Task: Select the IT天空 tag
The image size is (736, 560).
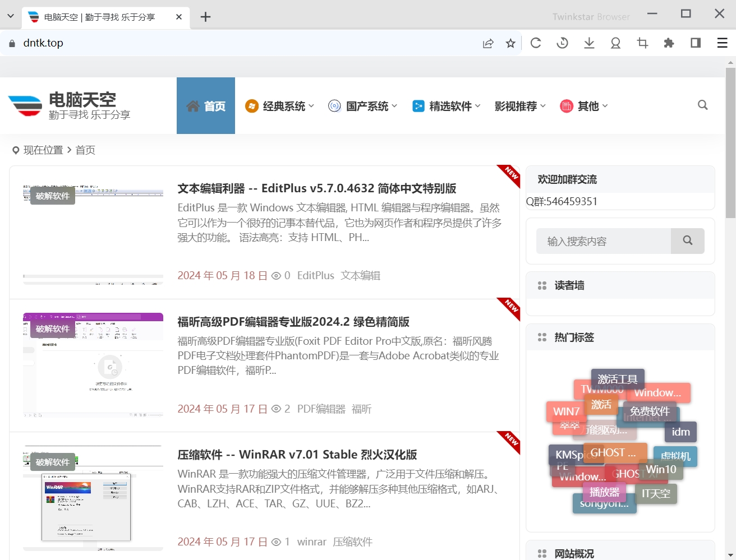Action: pyautogui.click(x=656, y=494)
